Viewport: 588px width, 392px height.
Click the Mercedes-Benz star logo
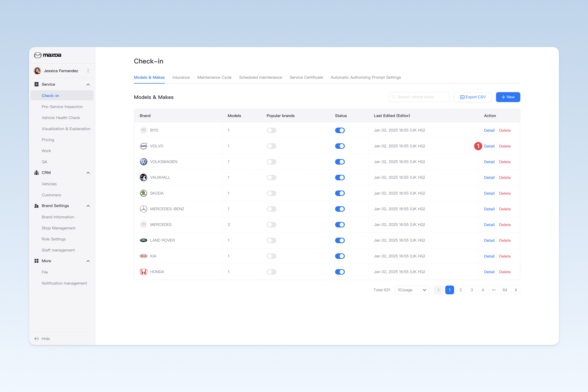coord(144,209)
